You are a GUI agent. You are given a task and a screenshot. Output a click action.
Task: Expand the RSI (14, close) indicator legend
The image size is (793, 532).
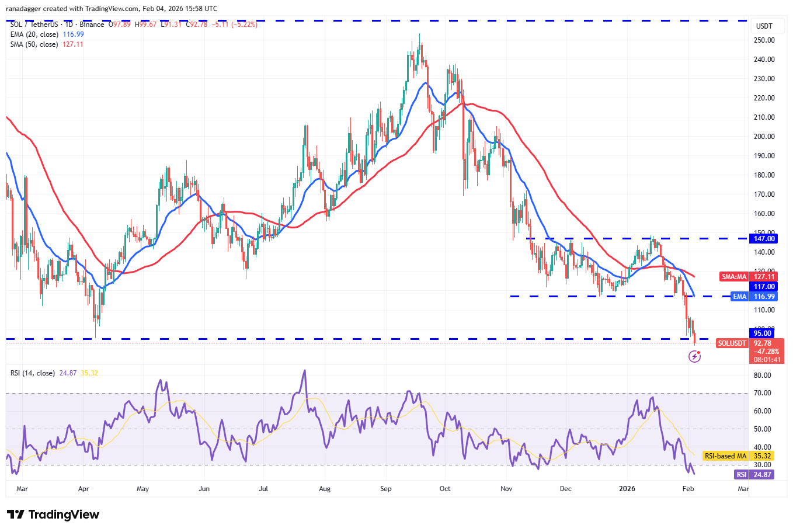point(32,371)
